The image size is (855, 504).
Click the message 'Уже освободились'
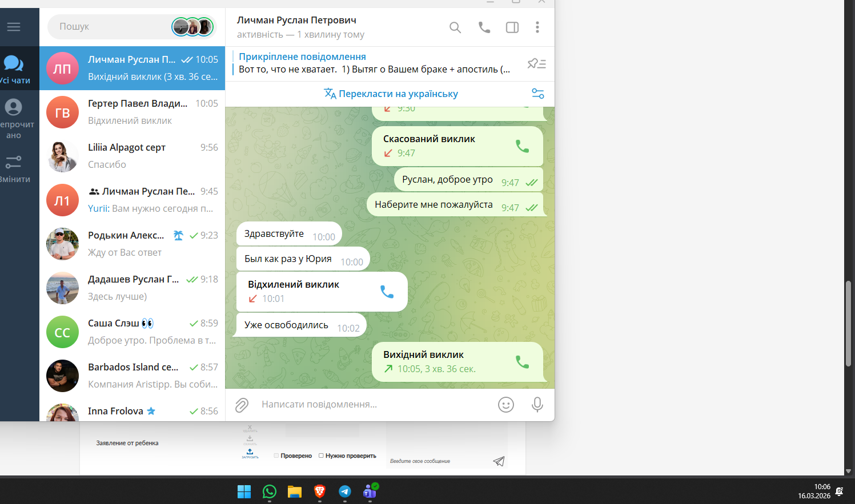coord(302,325)
